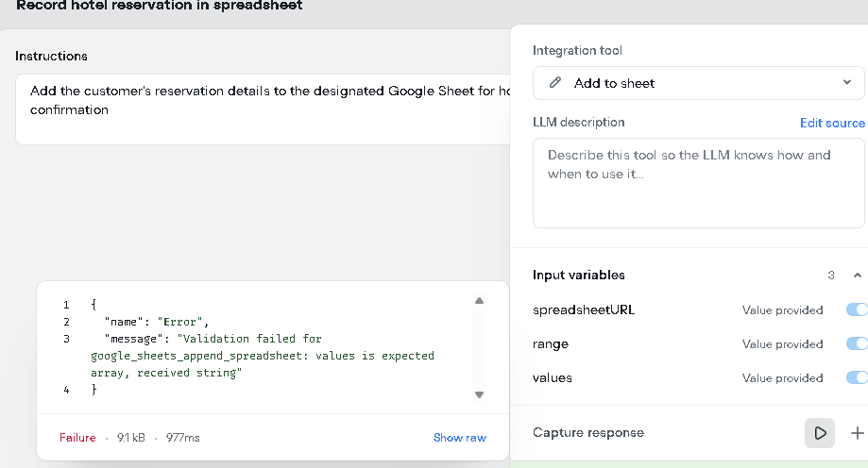Click the pencil icon beside Add to sheet

tap(555, 83)
